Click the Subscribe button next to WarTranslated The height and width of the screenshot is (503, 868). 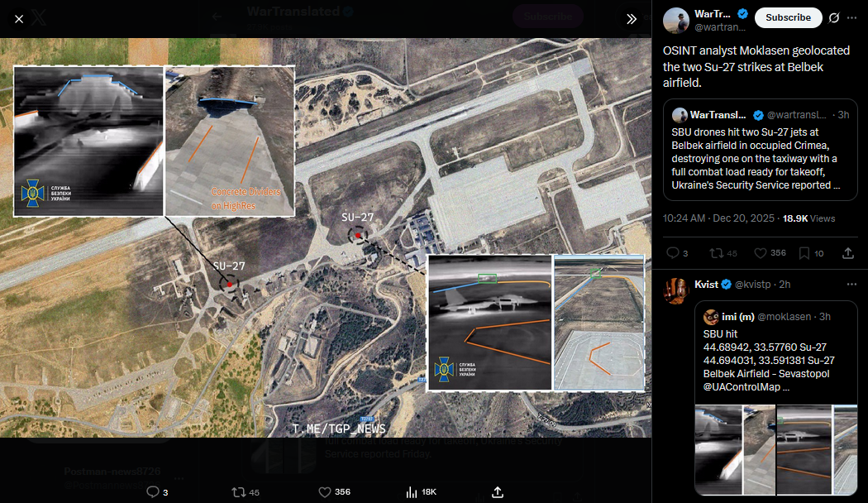point(788,17)
